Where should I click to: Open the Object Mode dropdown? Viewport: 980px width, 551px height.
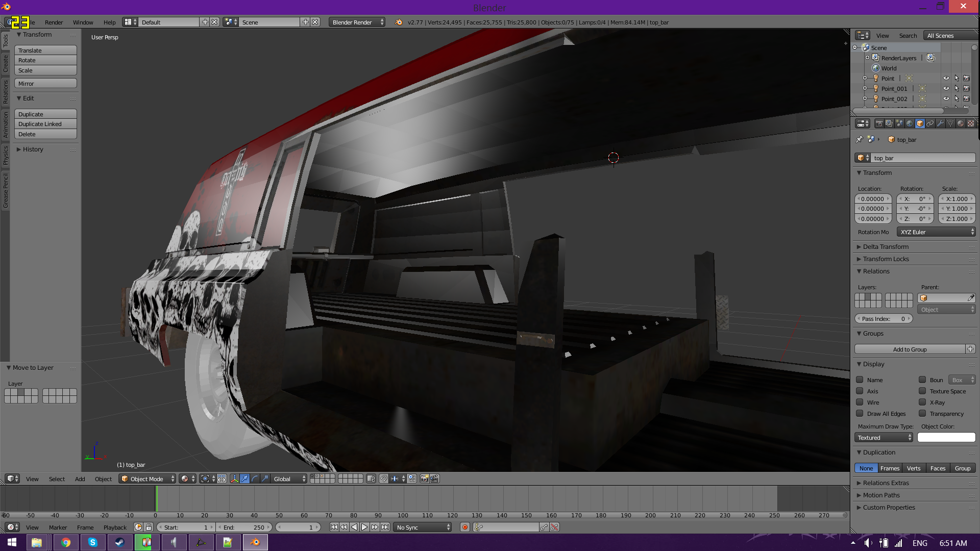pyautogui.click(x=148, y=479)
